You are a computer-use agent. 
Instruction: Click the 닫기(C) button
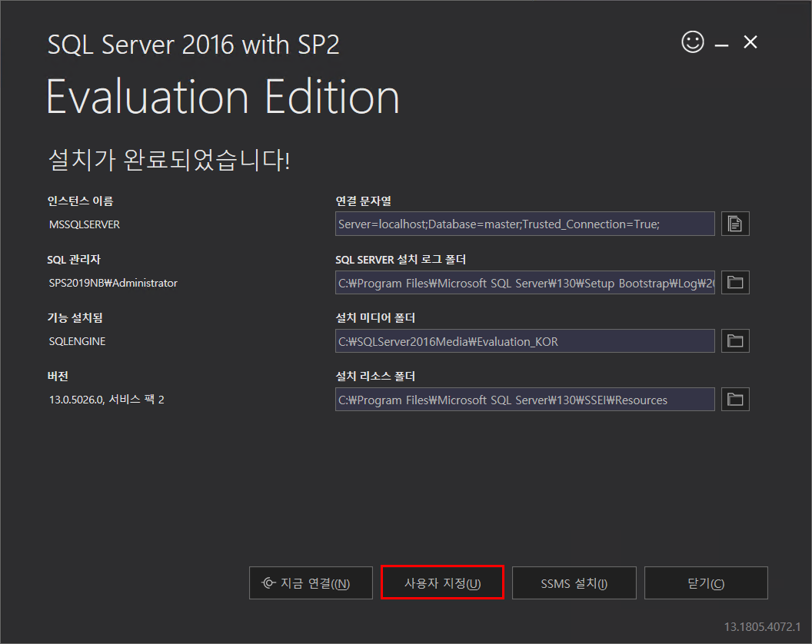pos(706,583)
